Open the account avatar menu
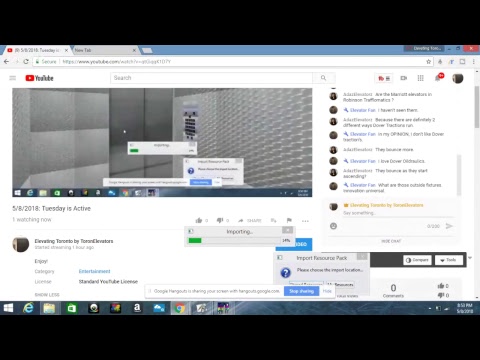 click(458, 78)
